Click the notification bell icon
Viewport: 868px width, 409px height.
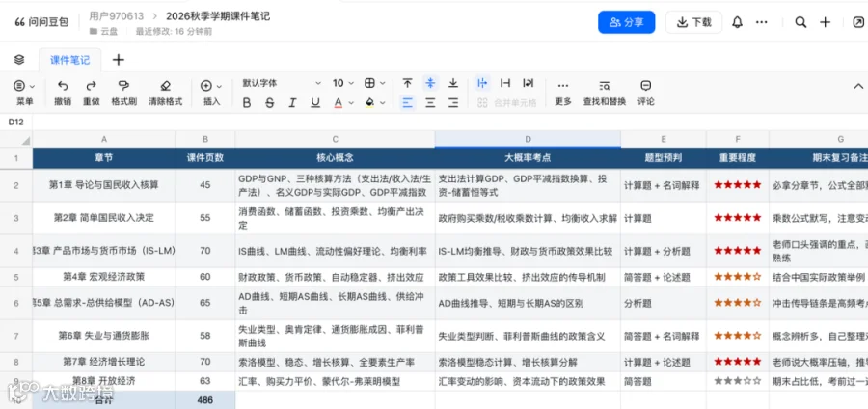[738, 22]
